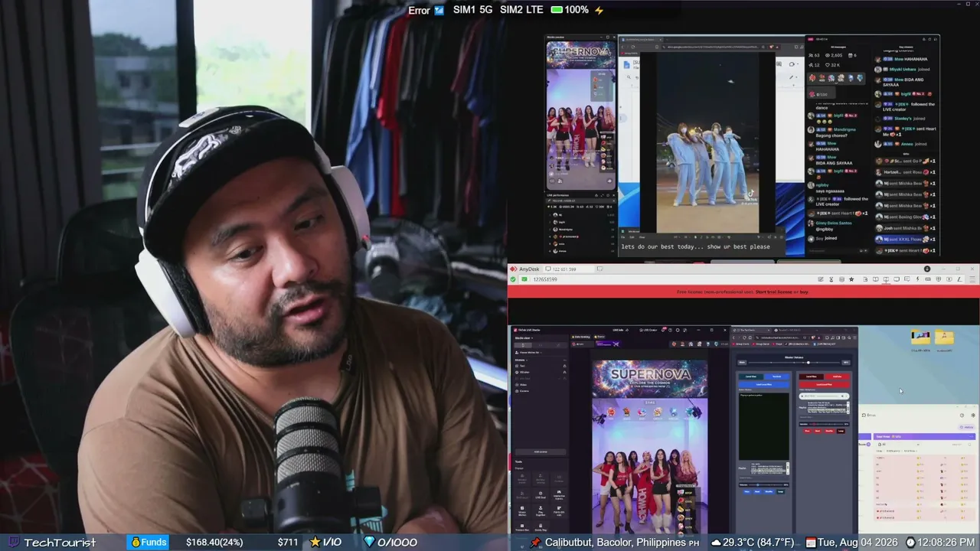Click Next in the red player panel
980x551 pixels.
(818, 431)
